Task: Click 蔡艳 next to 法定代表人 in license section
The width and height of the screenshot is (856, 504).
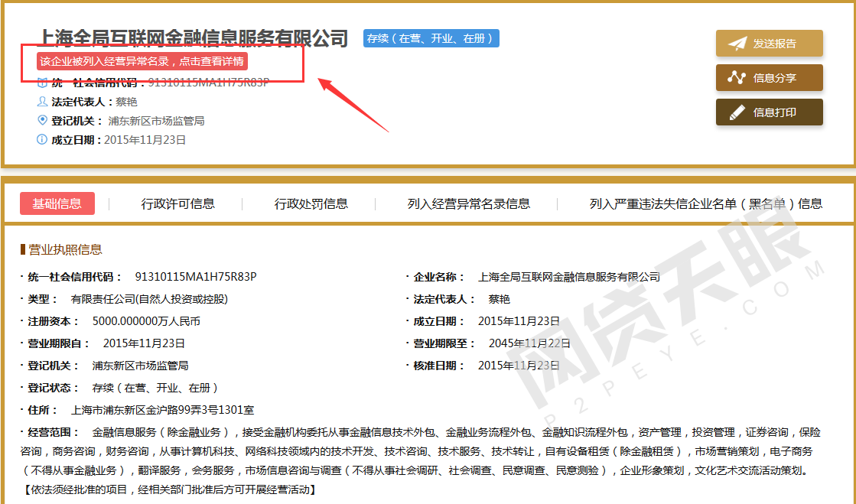Action: 499,299
